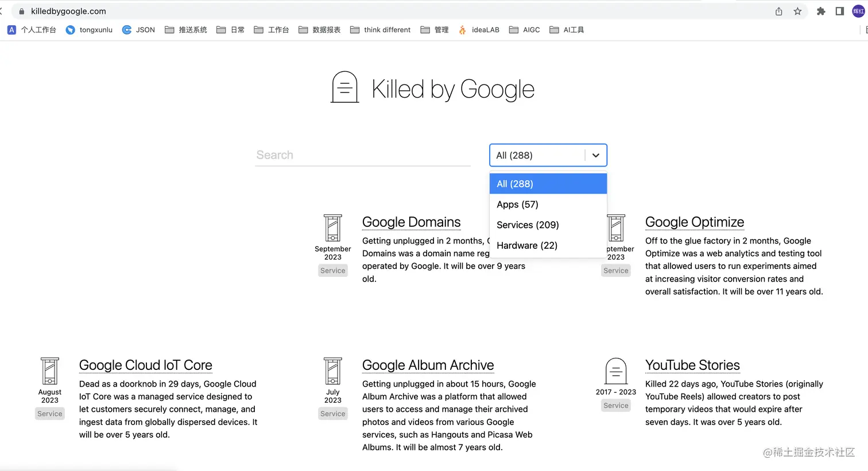Click the Search input field
Image resolution: width=868 pixels, height=471 pixels.
[363, 155]
